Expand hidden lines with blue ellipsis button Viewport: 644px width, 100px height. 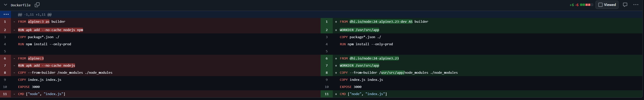[x=6, y=14]
